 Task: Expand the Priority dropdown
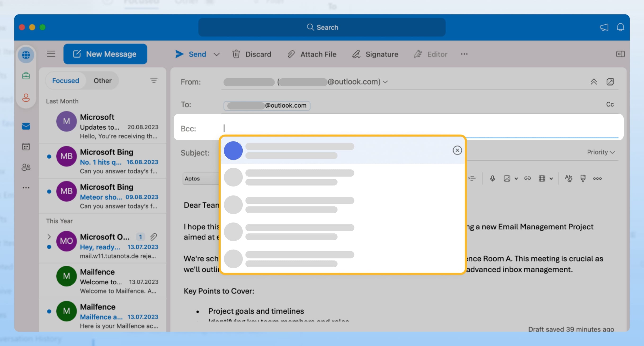tap(600, 152)
